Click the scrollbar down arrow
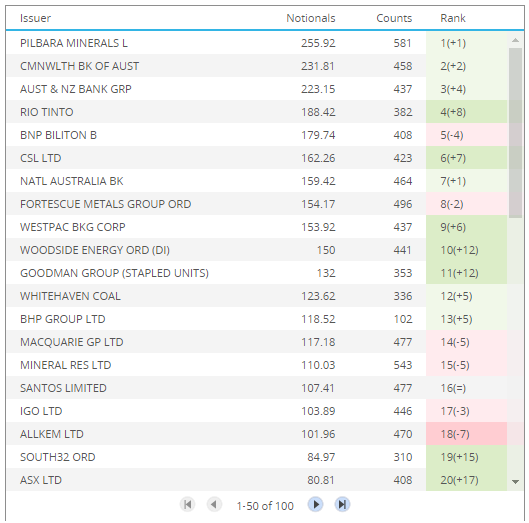The height and width of the screenshot is (523, 529). point(515,481)
